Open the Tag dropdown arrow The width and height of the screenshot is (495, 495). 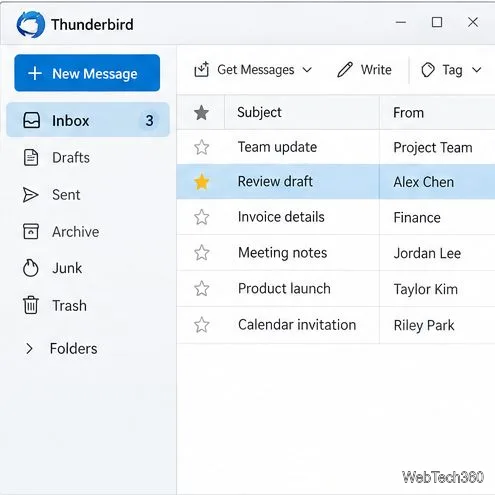click(477, 70)
